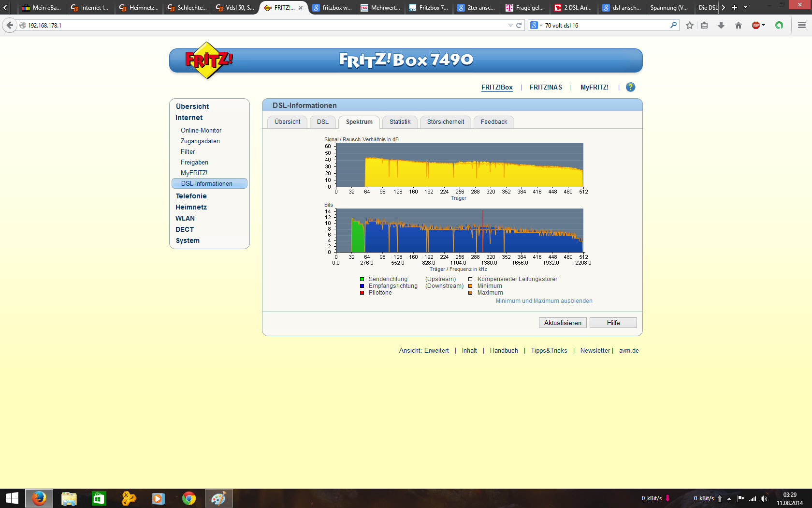Open Paint from the taskbar

(219, 498)
